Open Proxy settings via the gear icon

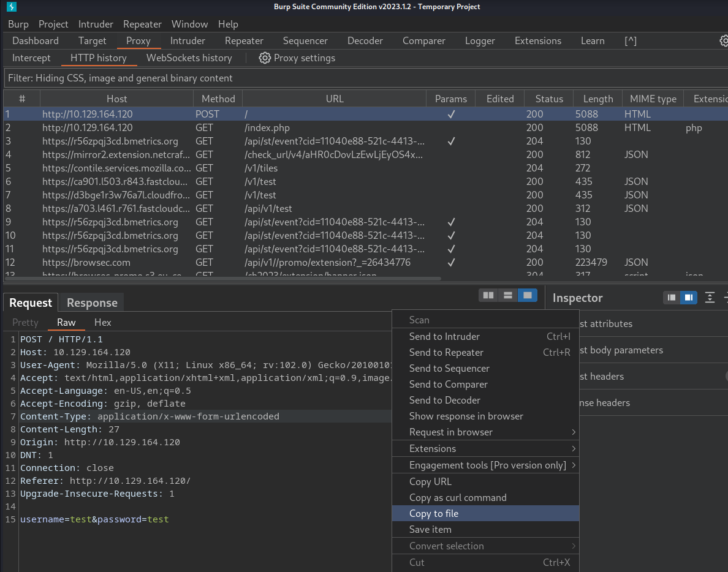[x=265, y=58]
